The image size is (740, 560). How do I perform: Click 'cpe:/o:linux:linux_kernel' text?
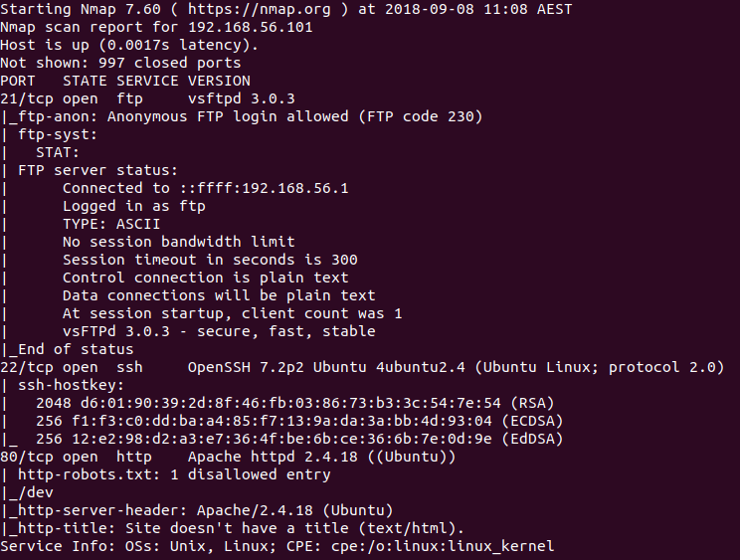[443, 547]
